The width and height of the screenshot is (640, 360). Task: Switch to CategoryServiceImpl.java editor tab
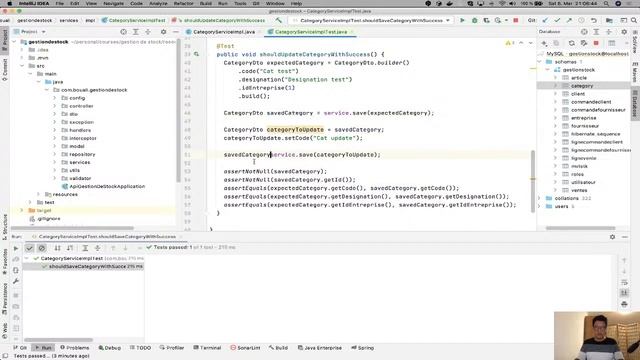pos(224,32)
